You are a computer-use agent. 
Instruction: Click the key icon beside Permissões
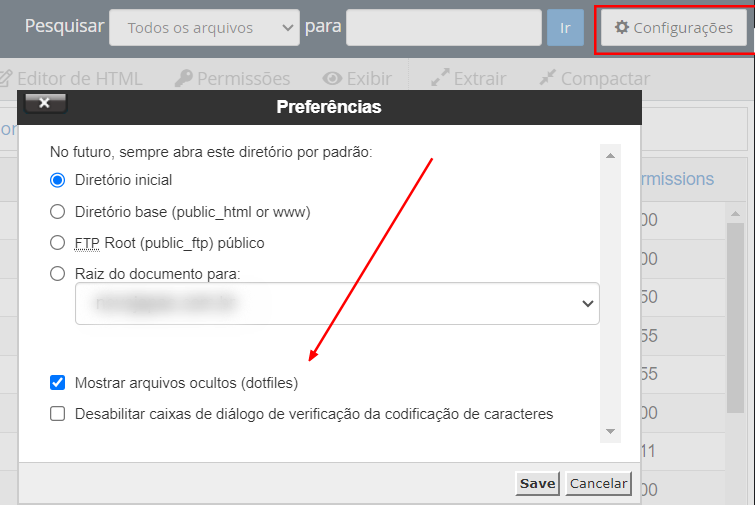(x=183, y=78)
